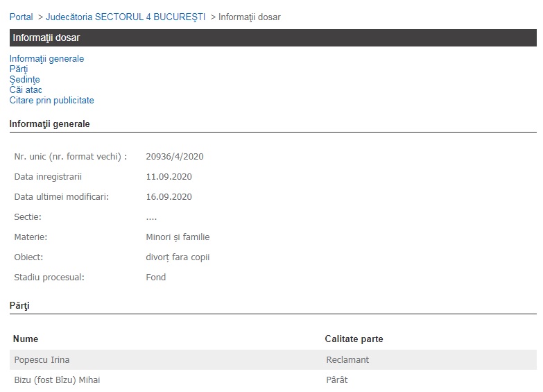Click the Fond procedural stage value
The width and height of the screenshot is (543, 392).
156,278
